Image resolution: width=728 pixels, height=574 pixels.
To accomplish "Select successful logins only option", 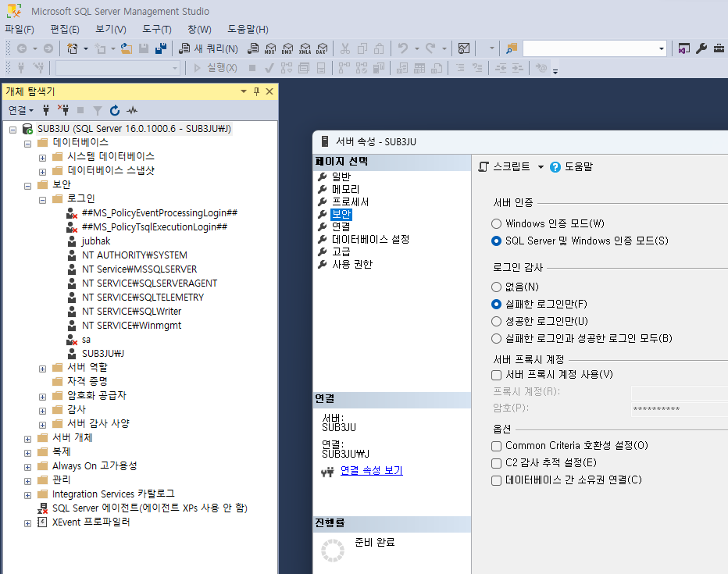I will click(x=496, y=321).
